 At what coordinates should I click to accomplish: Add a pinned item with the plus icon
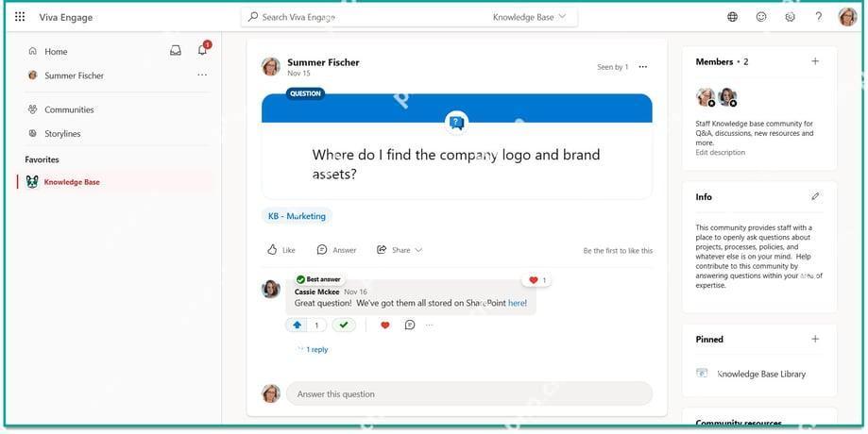click(x=815, y=339)
